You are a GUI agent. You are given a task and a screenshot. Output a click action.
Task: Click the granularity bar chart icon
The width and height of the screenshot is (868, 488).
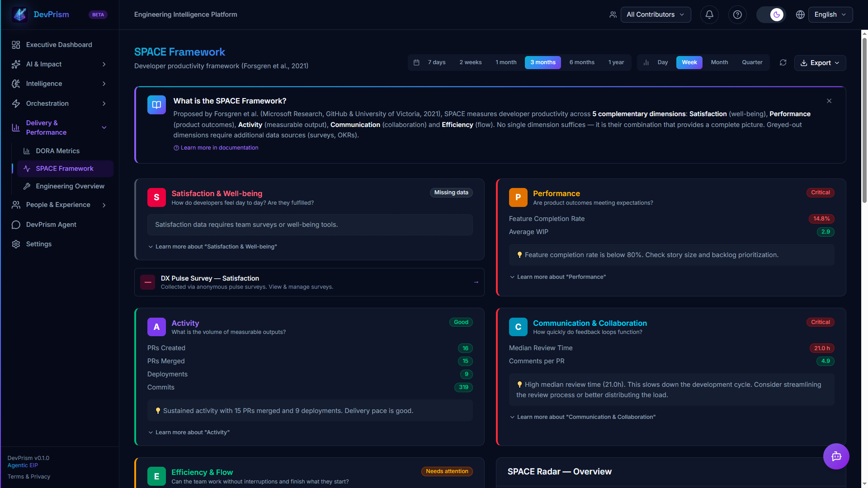pyautogui.click(x=646, y=62)
